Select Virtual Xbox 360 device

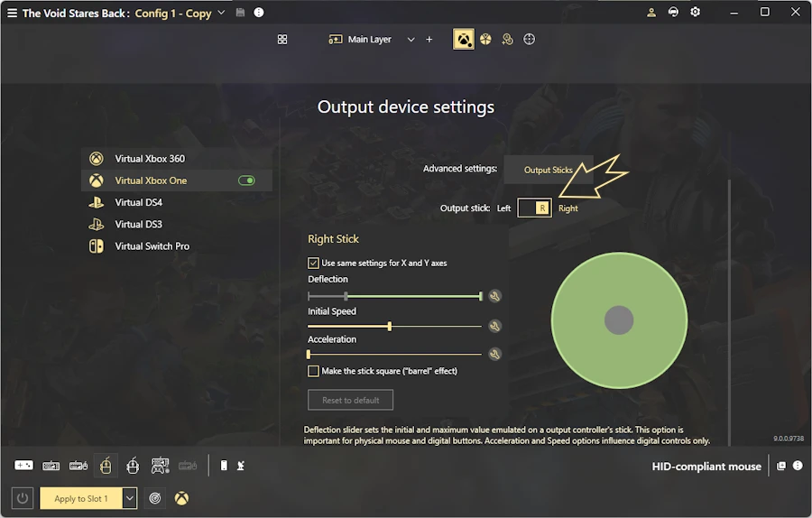[177, 159]
